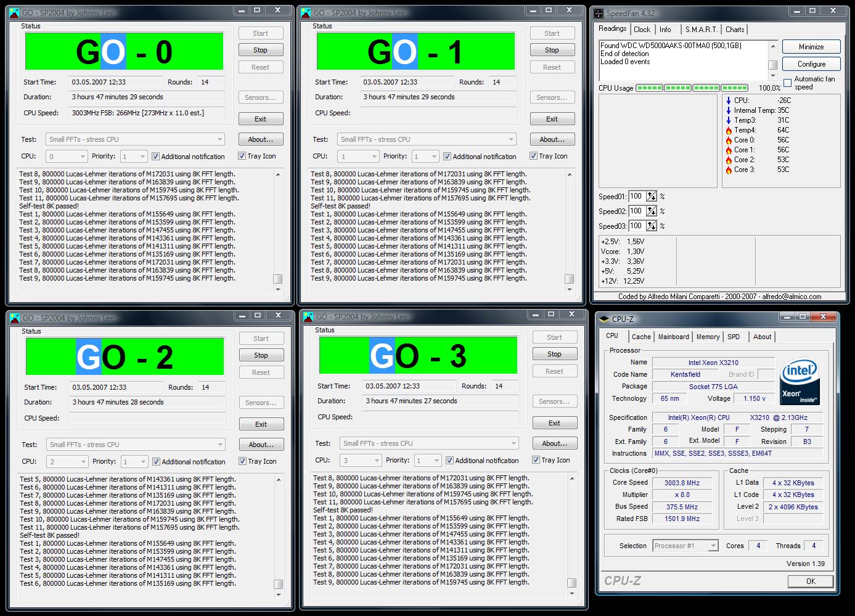
Task: Click the flame icon beside Core 1
Action: pyautogui.click(x=728, y=150)
